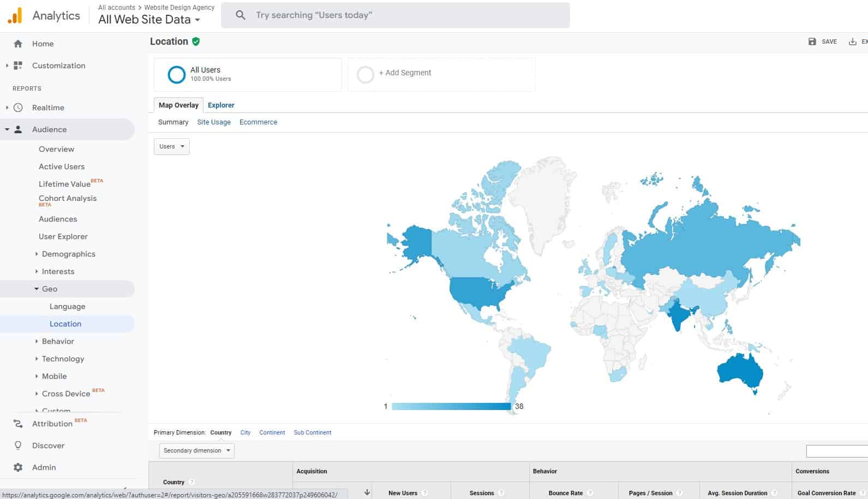
Task: Click the help icon beside New Users
Action: point(424,493)
